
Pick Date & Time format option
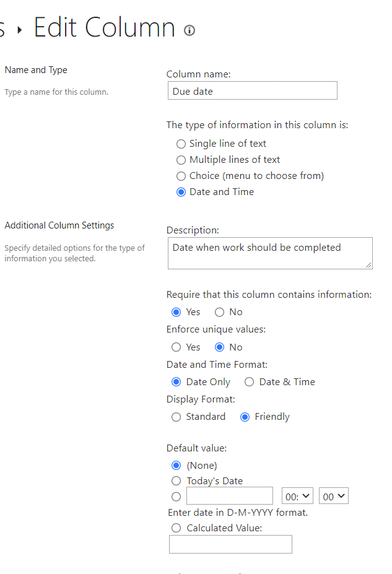click(x=249, y=382)
